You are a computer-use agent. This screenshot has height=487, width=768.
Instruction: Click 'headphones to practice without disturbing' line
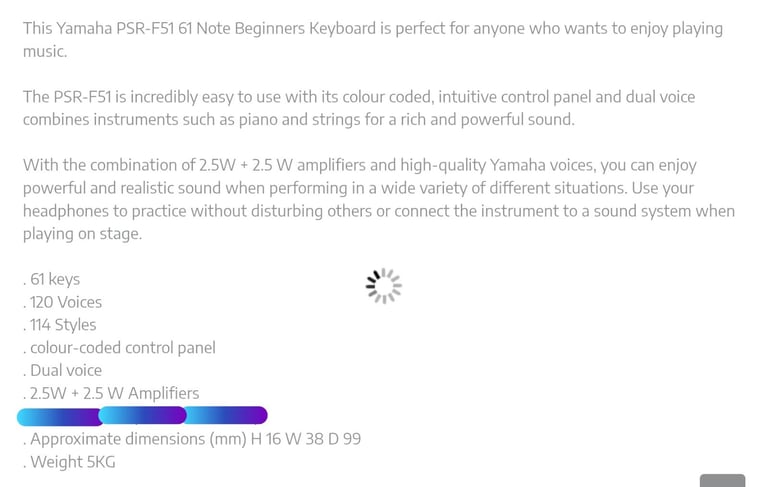tap(379, 211)
